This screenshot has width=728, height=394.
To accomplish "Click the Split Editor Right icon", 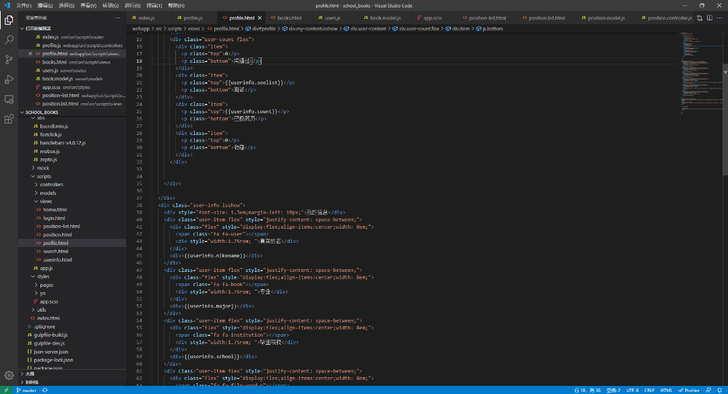I will [x=709, y=18].
